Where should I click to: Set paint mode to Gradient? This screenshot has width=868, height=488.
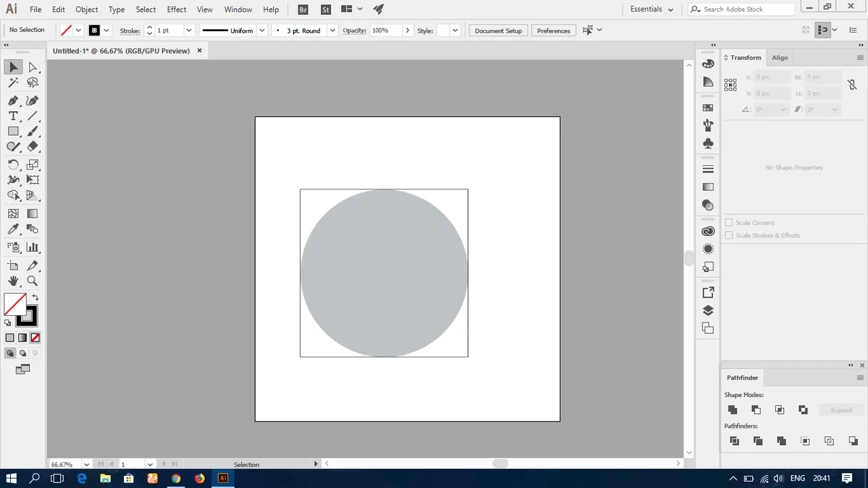click(22, 338)
